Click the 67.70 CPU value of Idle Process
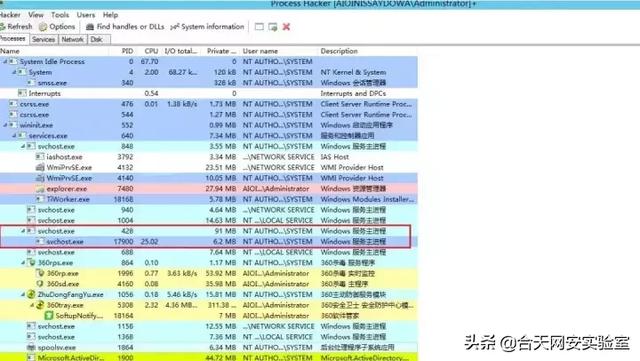The height and width of the screenshot is (361, 640). [x=149, y=62]
